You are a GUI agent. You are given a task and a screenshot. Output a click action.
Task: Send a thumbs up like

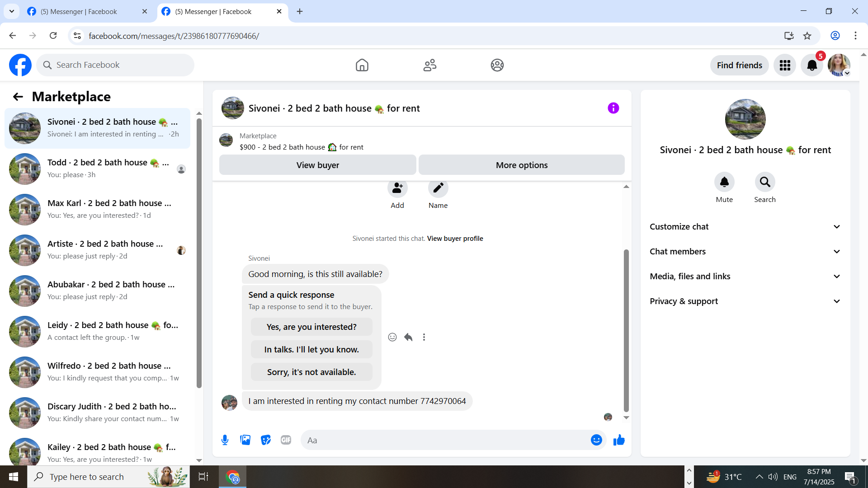pos(619,440)
